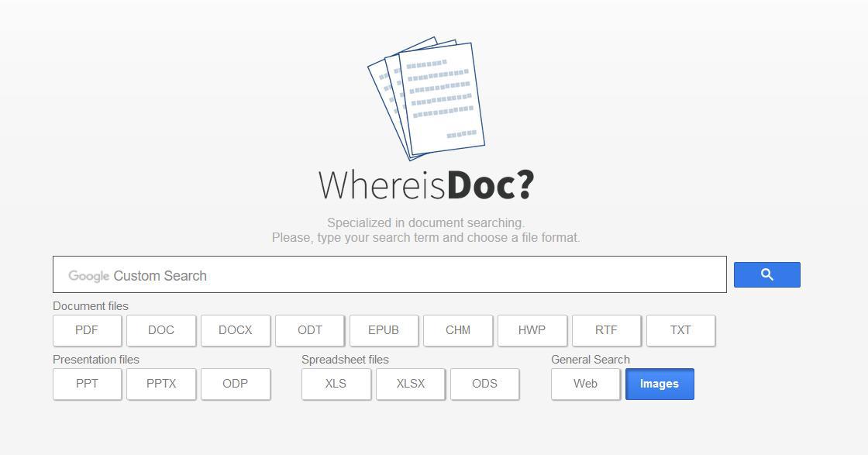Click the highlighted Images search option
The width and height of the screenshot is (868, 455).
660,384
